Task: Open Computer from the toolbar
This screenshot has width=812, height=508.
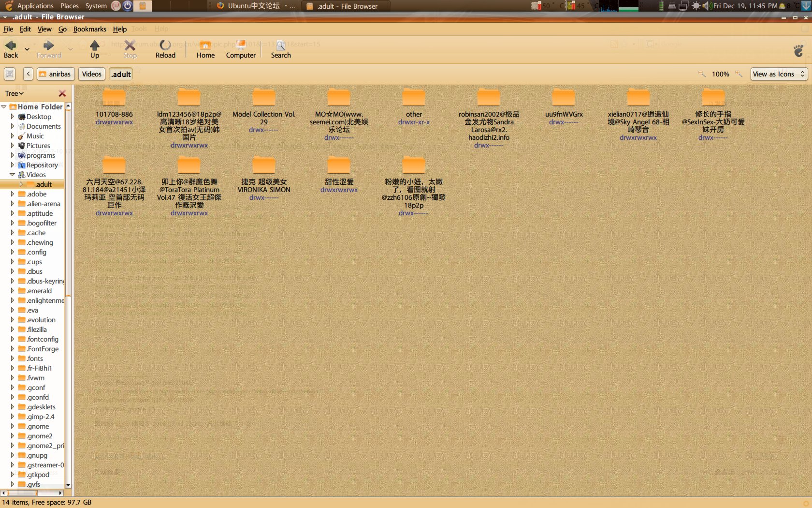Action: [x=241, y=49]
